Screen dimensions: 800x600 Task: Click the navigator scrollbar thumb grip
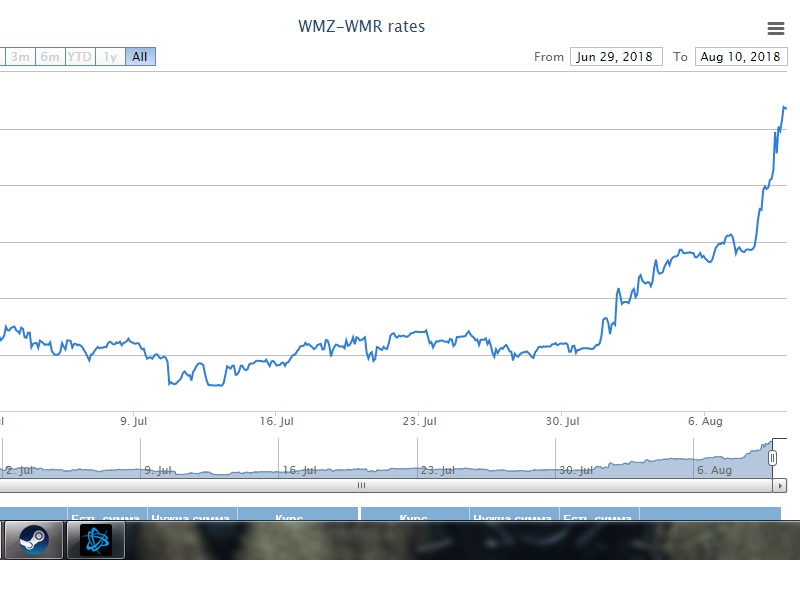click(x=361, y=485)
